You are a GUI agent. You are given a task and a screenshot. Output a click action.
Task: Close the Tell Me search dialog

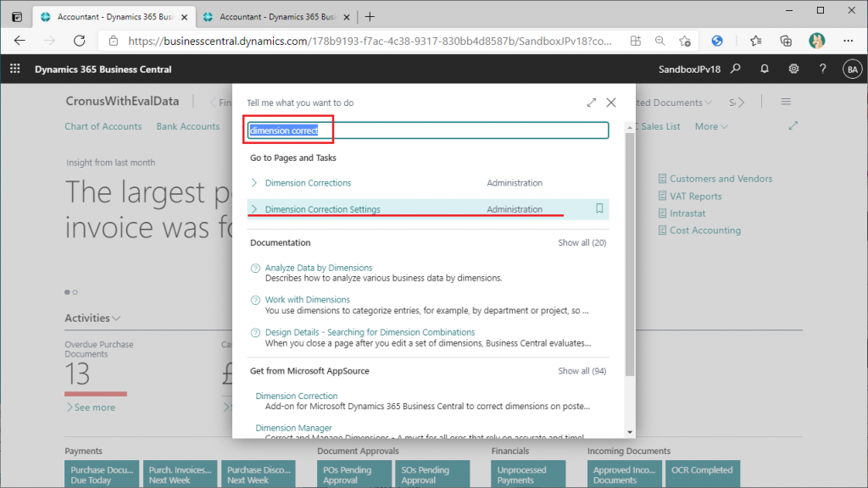pos(610,103)
